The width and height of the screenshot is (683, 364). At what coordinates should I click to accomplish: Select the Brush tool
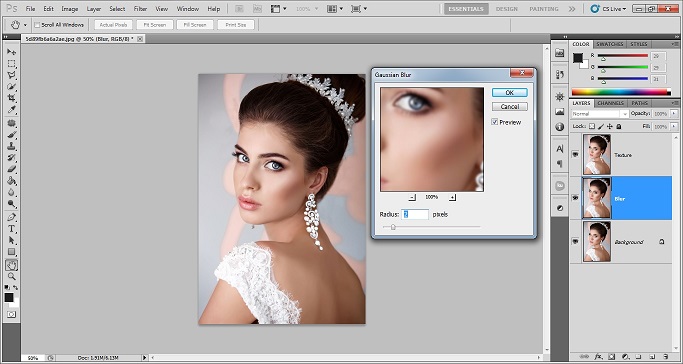(11, 135)
